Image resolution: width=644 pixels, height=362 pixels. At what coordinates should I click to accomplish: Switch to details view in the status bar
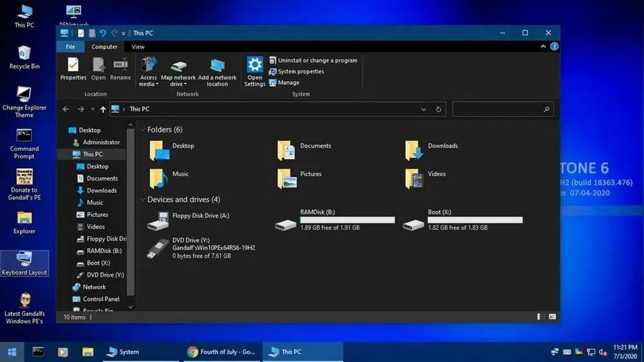(542, 316)
